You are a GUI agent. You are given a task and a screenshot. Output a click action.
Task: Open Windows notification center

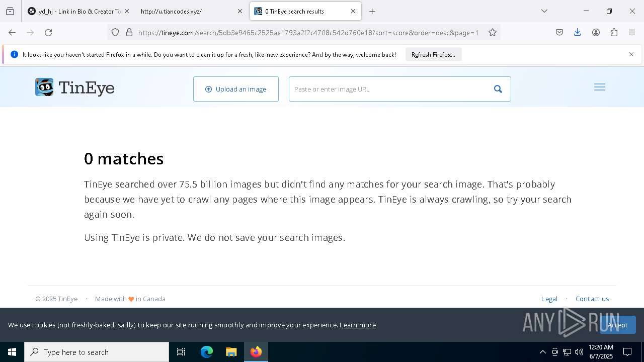pyautogui.click(x=627, y=352)
